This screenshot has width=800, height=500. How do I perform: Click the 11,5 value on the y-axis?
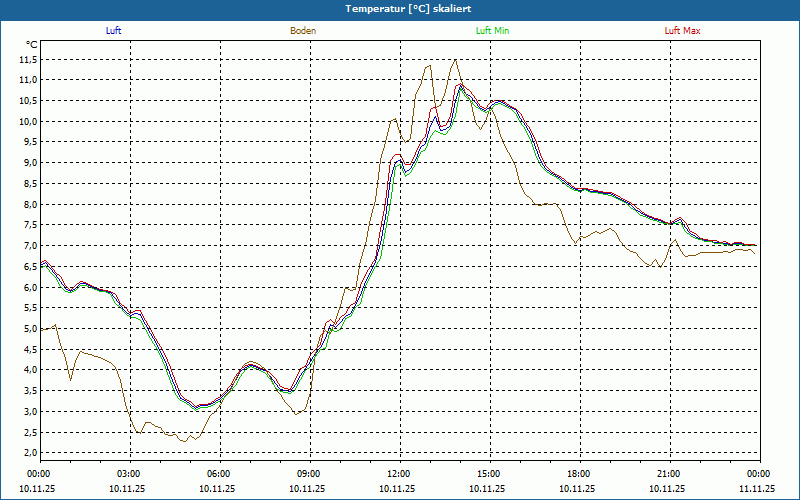tap(28, 59)
